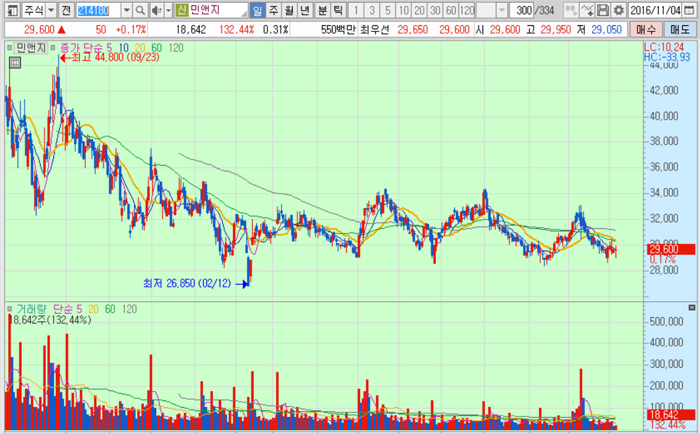Select the 틱 (tick) chart tab

tap(337, 10)
